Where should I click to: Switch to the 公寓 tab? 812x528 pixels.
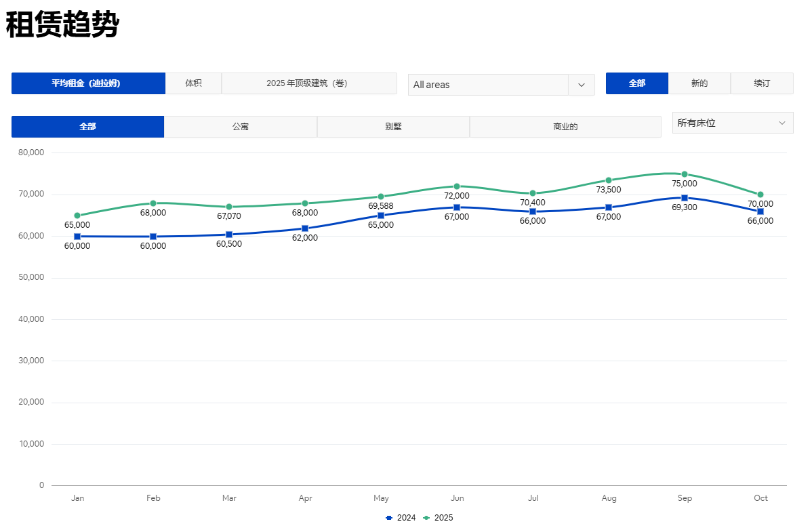pyautogui.click(x=240, y=127)
